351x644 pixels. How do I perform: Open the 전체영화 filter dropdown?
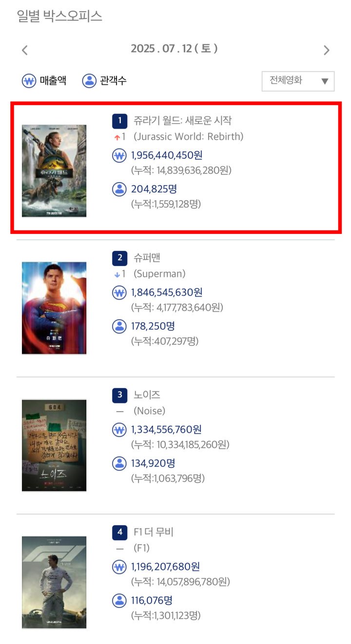click(298, 81)
